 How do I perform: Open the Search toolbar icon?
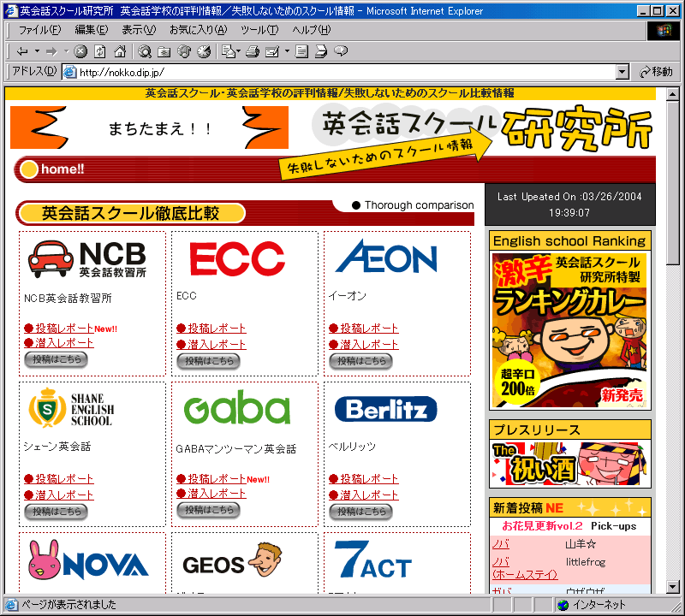[145, 51]
